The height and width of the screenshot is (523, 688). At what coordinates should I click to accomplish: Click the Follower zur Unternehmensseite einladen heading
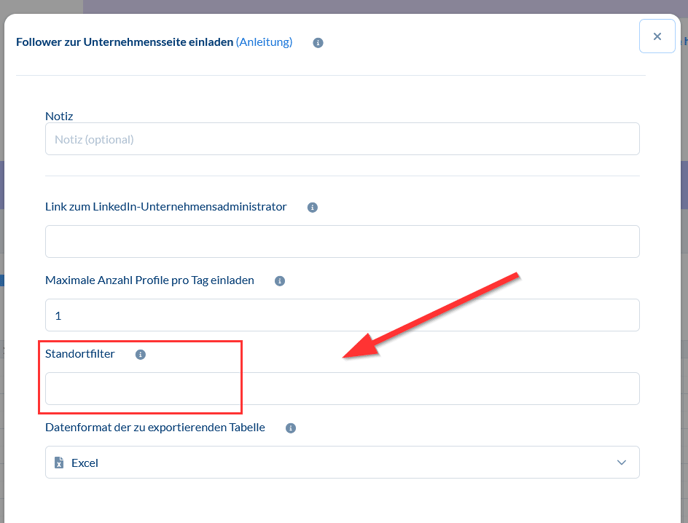point(124,42)
